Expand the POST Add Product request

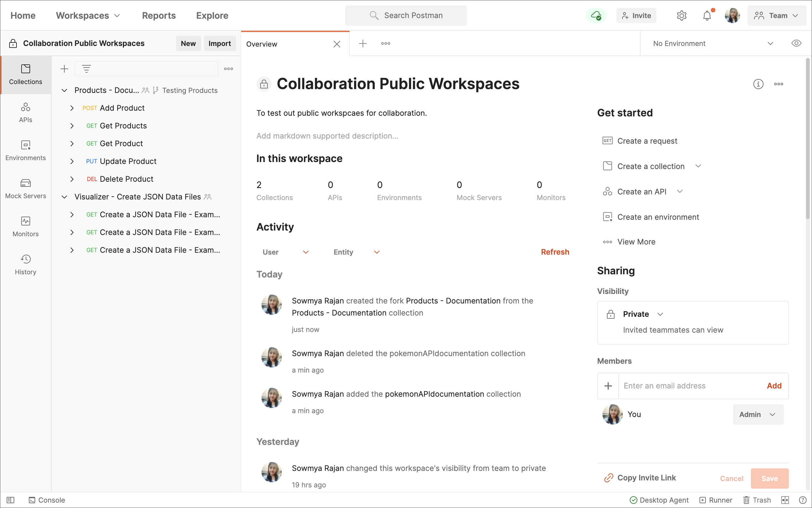[x=72, y=108]
